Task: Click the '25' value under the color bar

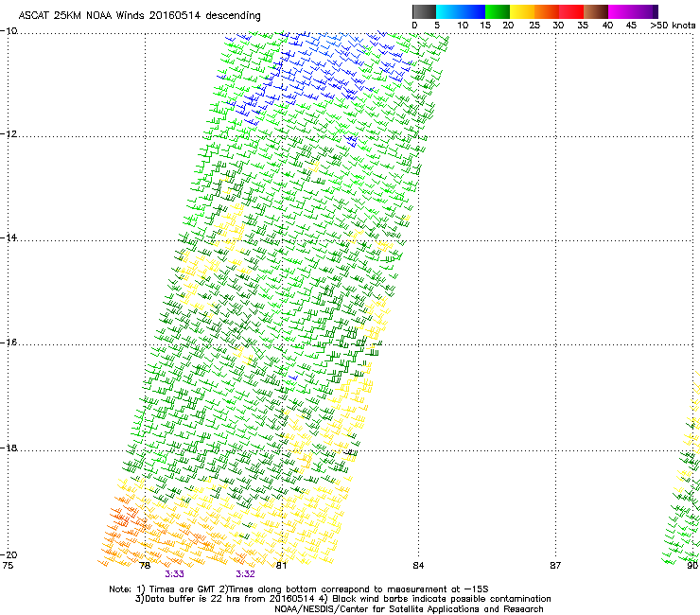Action: pos(534,26)
